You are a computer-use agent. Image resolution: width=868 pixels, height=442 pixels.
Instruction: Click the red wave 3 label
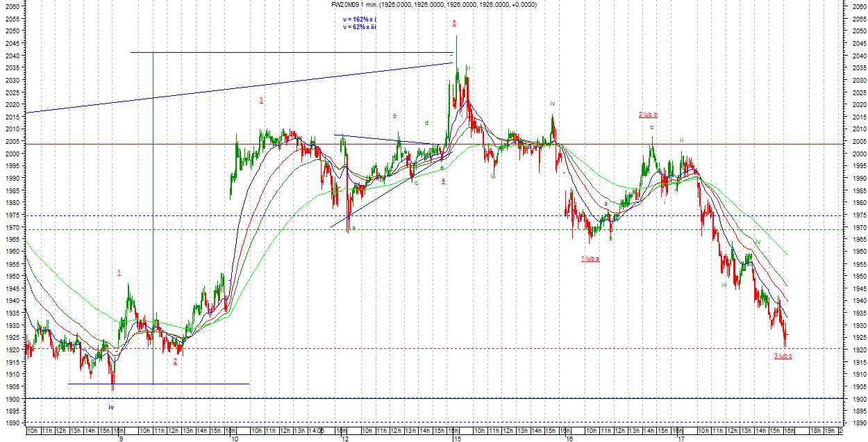261,100
